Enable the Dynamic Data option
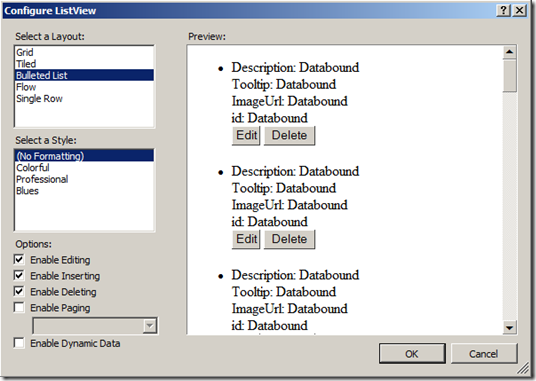 pos(19,343)
